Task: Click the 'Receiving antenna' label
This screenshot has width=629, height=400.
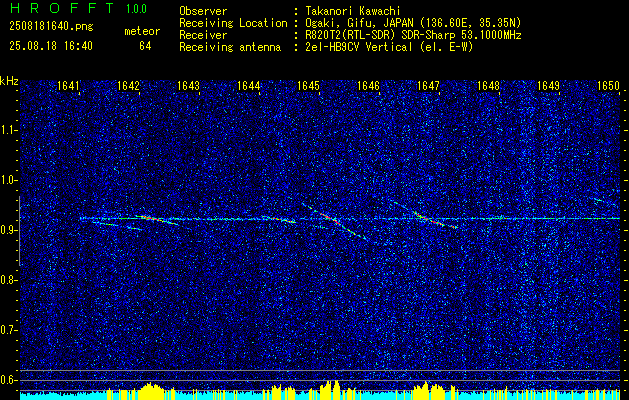Action: pos(230,47)
